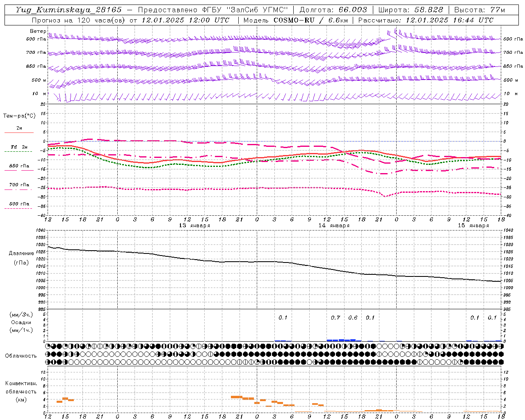Click precipitation amount '0.6'
The image size is (525, 420).
coord(353,317)
